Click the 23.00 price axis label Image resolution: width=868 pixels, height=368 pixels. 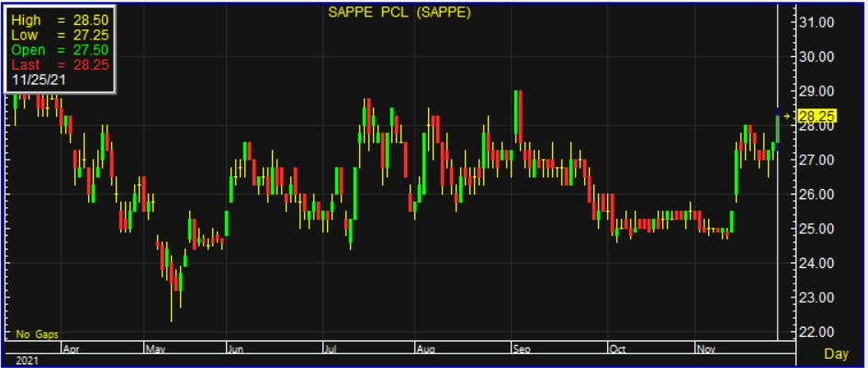coord(817,297)
